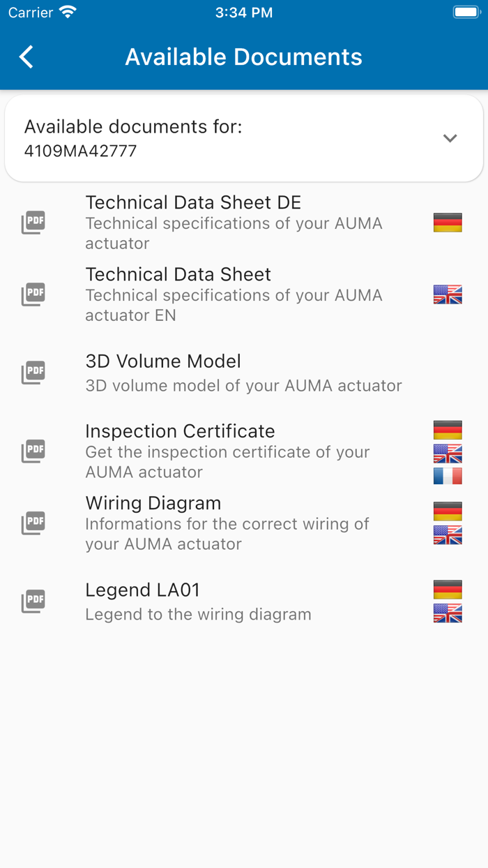Open the available documents chevron for 4109MA42777
Image resolution: width=488 pixels, height=868 pixels.
(x=450, y=138)
